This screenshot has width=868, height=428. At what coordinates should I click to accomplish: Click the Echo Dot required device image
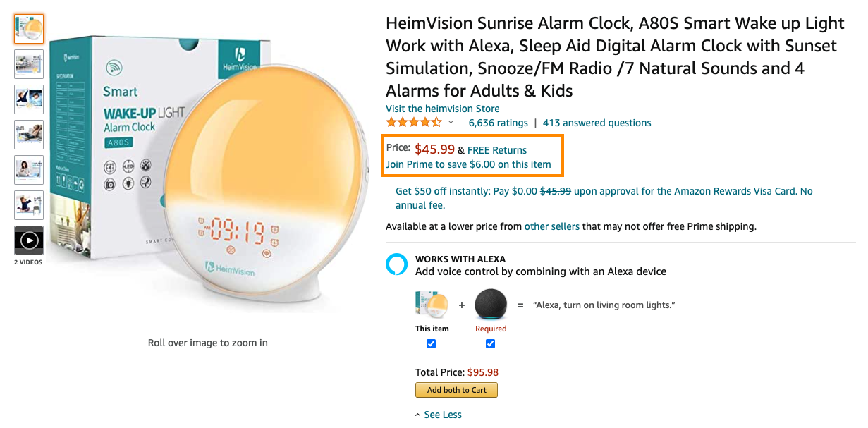[491, 305]
